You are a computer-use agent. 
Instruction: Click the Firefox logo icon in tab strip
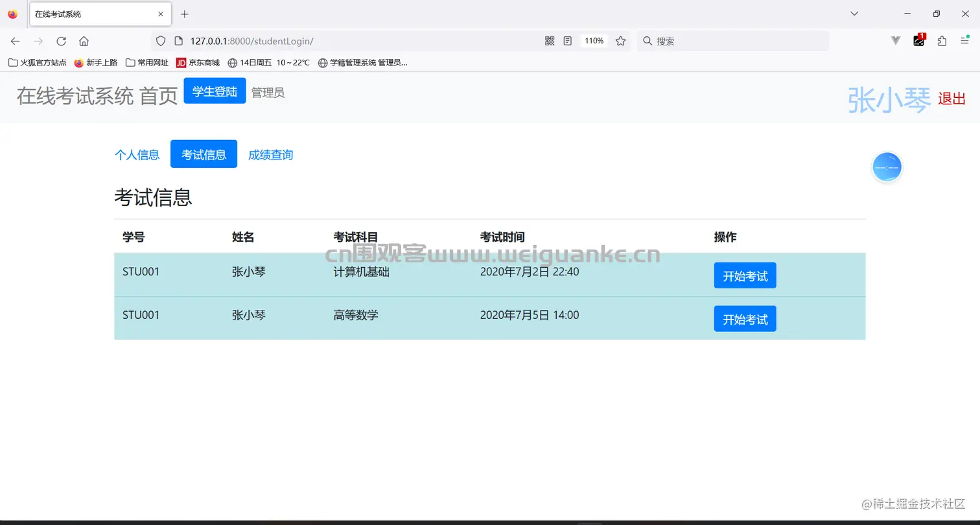13,14
